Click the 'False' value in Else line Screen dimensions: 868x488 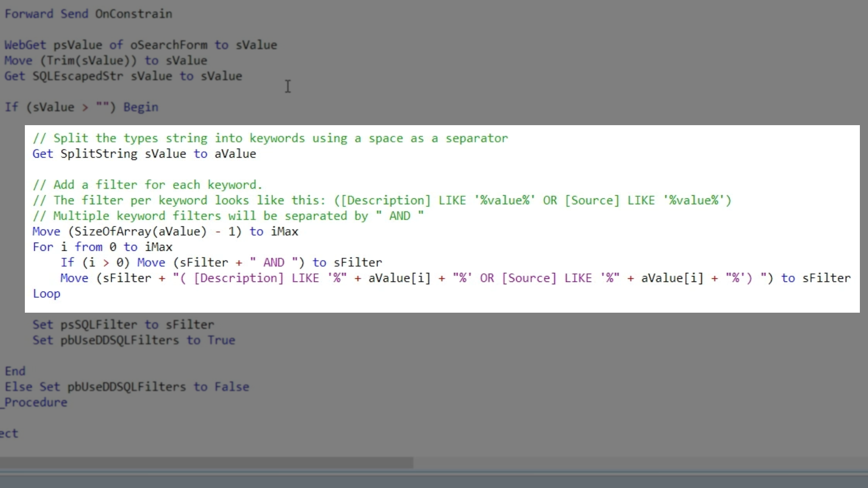[231, 387]
